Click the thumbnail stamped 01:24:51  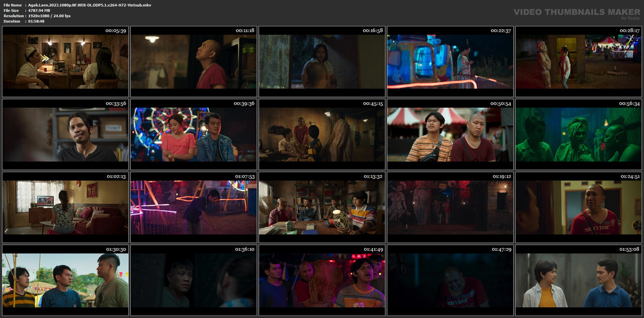pyautogui.click(x=579, y=207)
